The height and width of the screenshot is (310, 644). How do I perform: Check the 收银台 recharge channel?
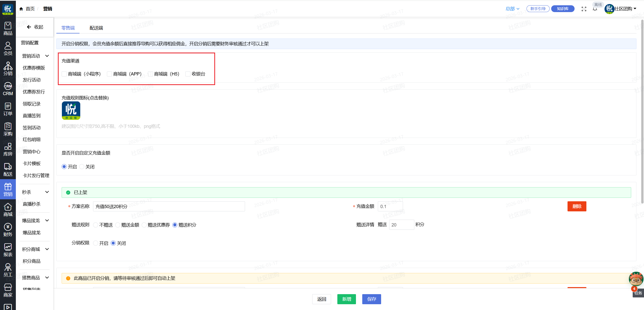tap(188, 74)
